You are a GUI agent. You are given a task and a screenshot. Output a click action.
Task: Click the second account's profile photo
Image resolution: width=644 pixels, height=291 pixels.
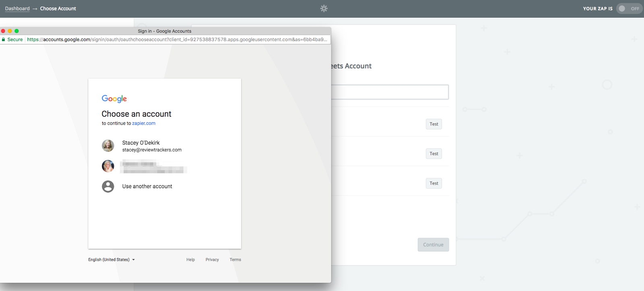coord(108,166)
